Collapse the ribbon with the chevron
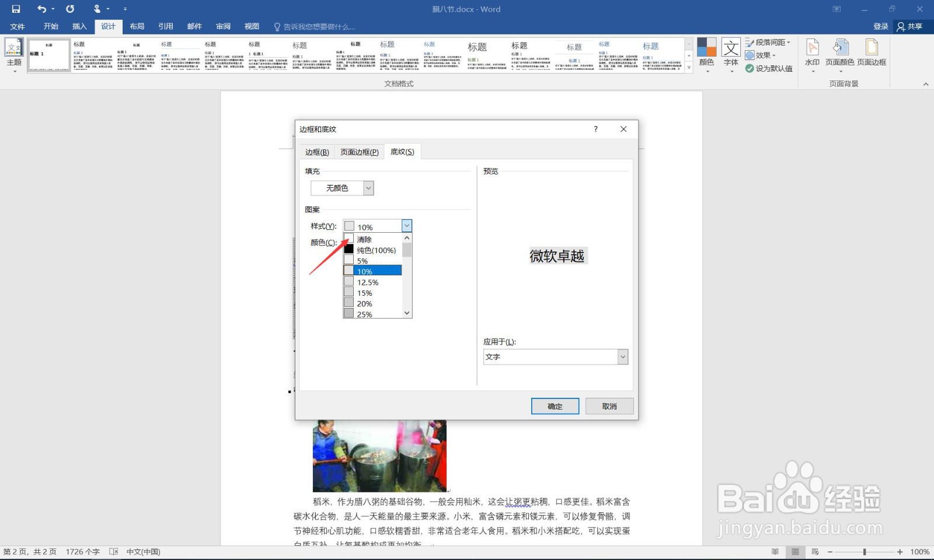This screenshot has width=934, height=560. point(925,84)
